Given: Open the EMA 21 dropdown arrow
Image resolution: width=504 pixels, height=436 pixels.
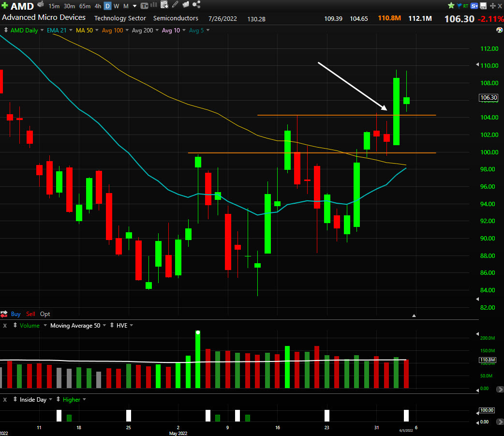Looking at the screenshot, I should 71,30.
